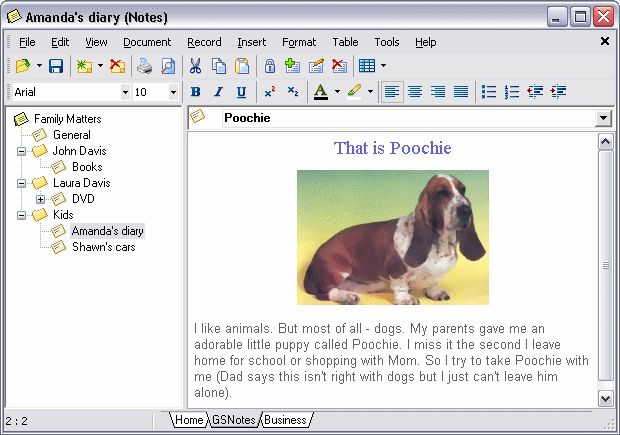
Task: Open the Insert menu
Action: [x=251, y=42]
